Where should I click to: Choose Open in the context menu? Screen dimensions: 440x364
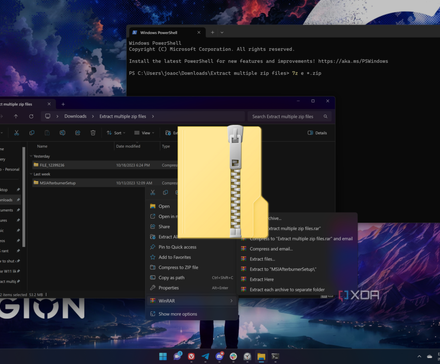pos(164,206)
